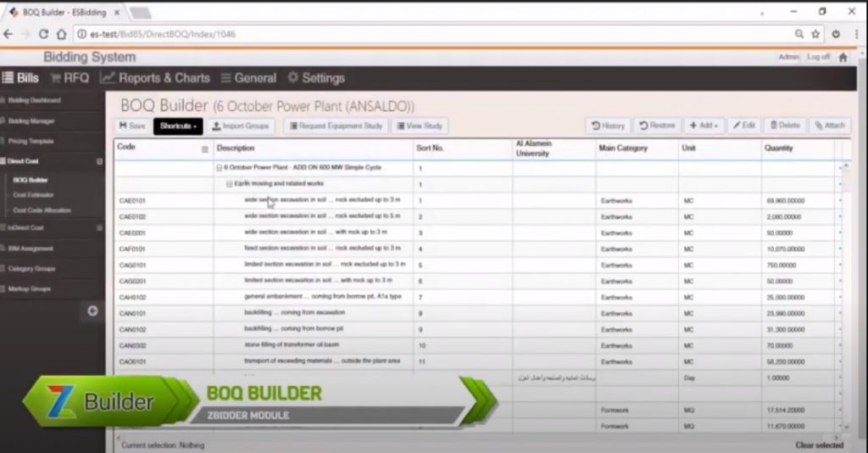
Task: Click the Save button
Action: tap(132, 126)
